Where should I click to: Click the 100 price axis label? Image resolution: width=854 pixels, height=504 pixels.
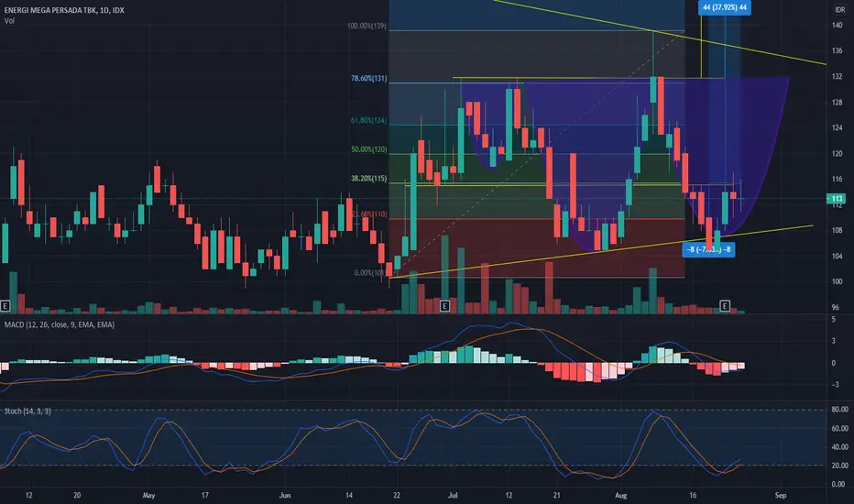(x=838, y=281)
